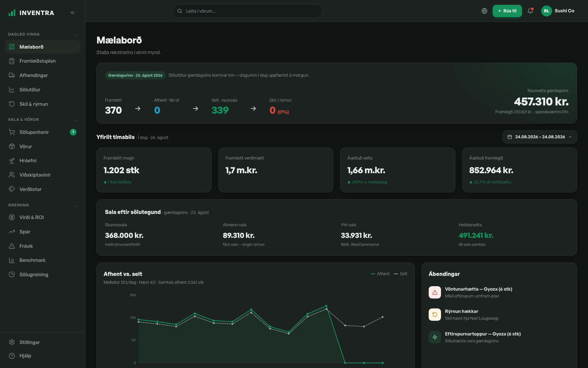This screenshot has width=588, height=368.
Task: Open Stillingar gear icon
Action: (x=12, y=342)
